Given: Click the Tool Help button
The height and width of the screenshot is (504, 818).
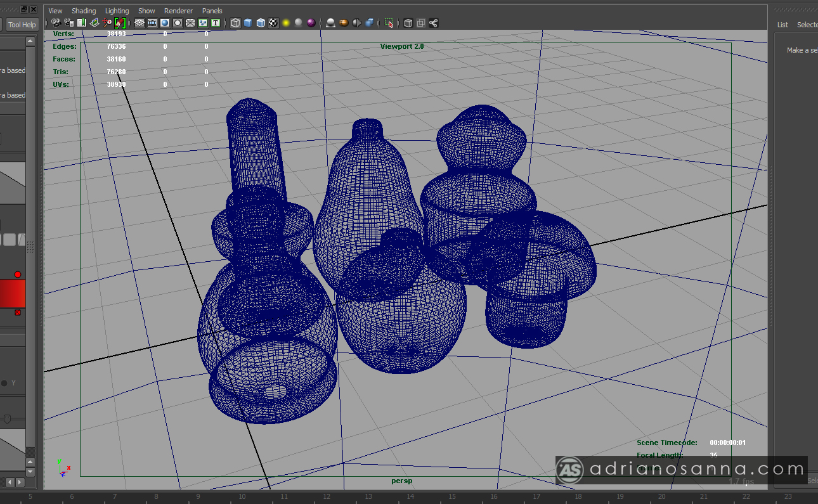Looking at the screenshot, I should [x=22, y=25].
